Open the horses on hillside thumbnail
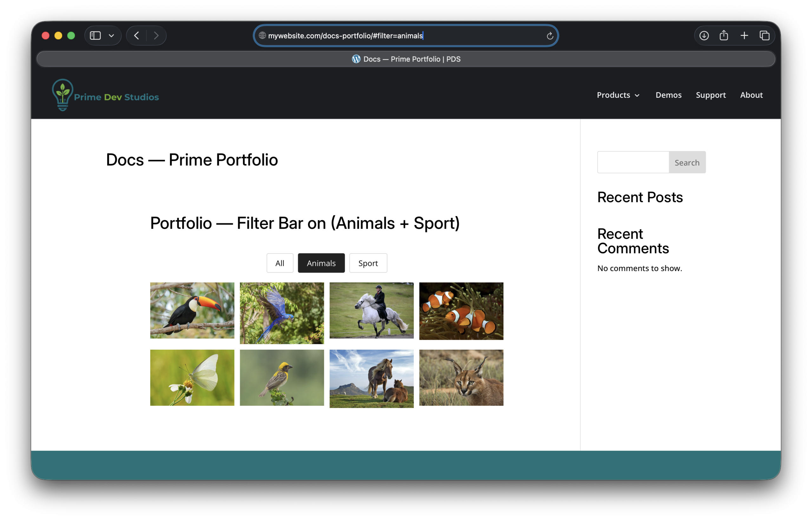Viewport: 812px width, 521px height. [371, 379]
